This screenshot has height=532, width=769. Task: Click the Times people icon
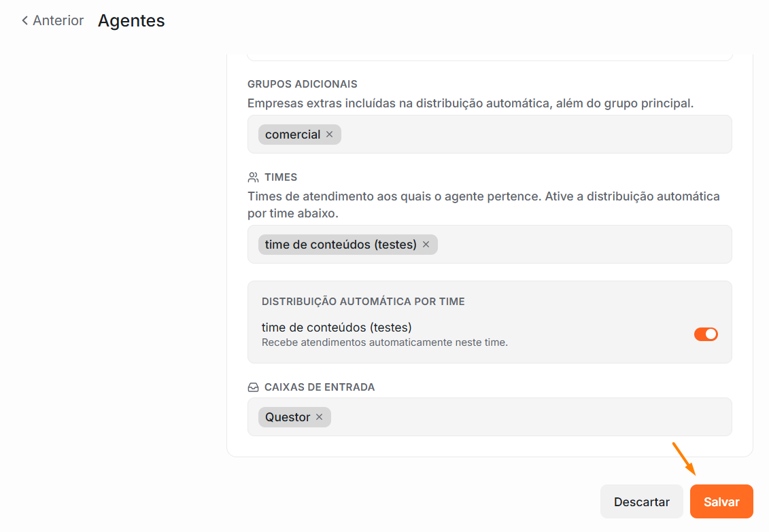click(x=253, y=177)
